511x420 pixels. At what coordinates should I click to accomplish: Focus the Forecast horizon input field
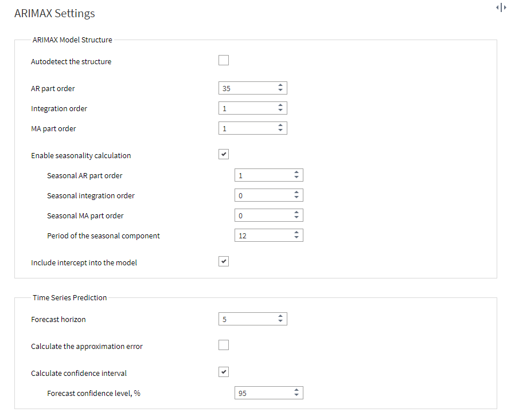[248, 319]
